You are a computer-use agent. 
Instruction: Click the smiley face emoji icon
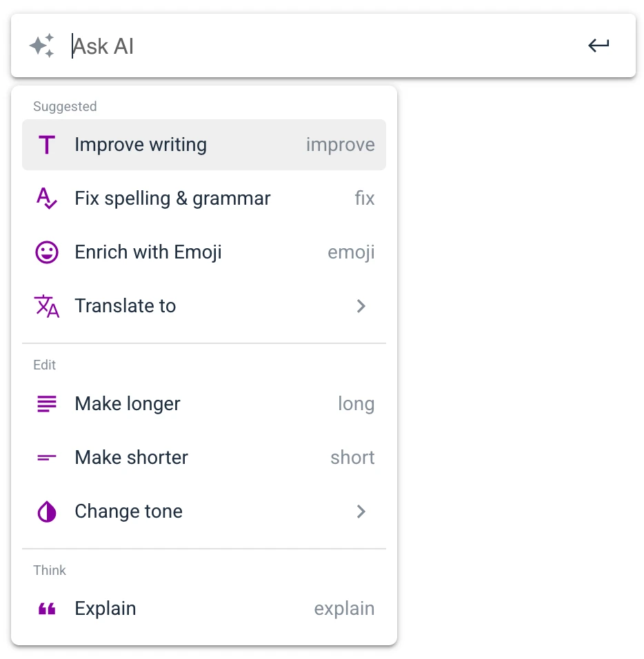pos(47,252)
